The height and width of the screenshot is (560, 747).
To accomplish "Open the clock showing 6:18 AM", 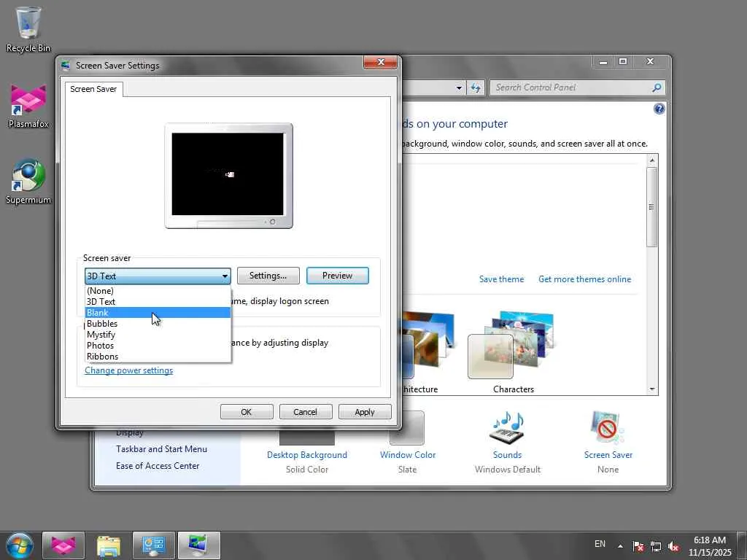I will 709,546.
